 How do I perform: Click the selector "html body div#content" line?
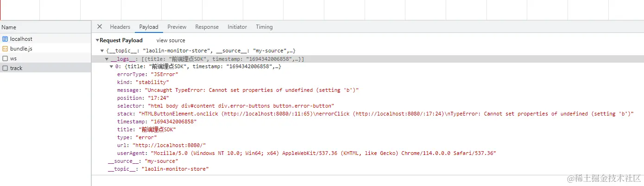coord(225,106)
